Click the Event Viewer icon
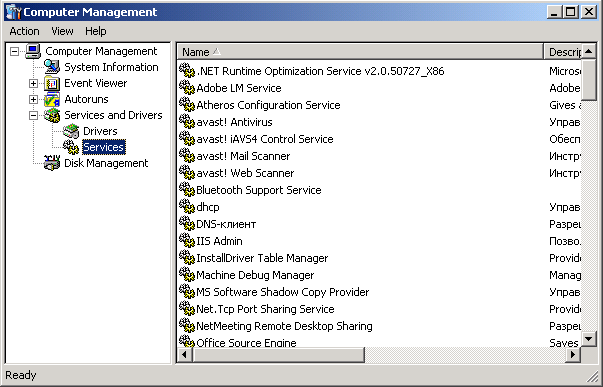603x387 pixels. [x=52, y=83]
